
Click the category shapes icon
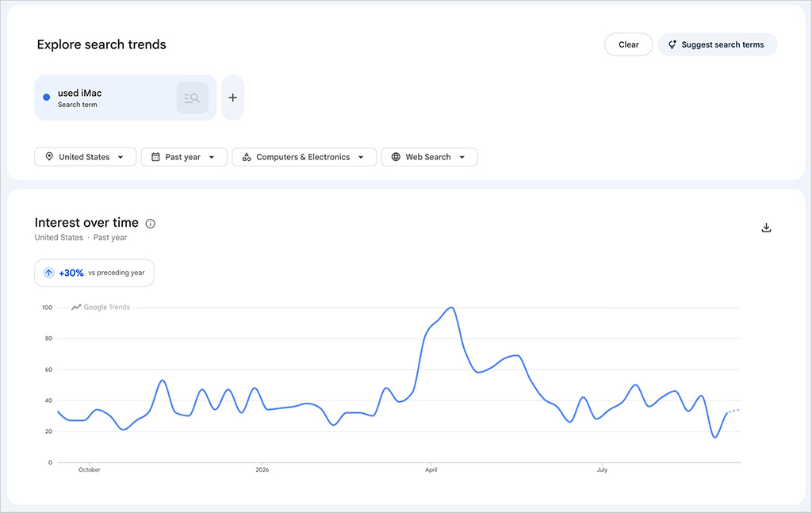click(x=247, y=157)
